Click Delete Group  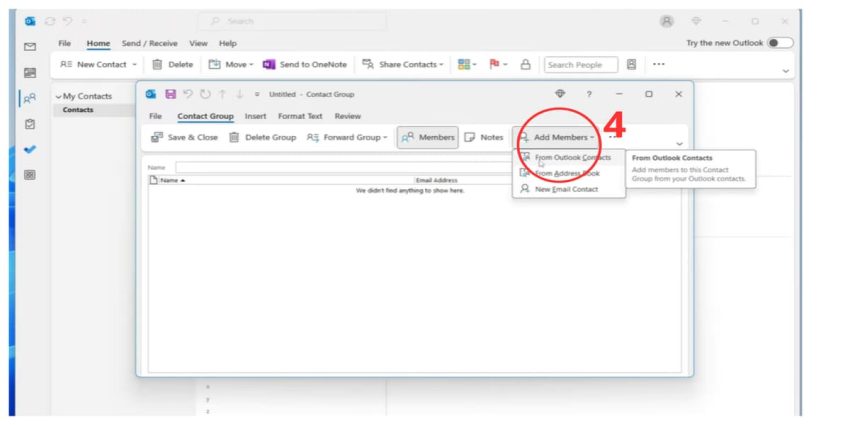pyautogui.click(x=262, y=138)
